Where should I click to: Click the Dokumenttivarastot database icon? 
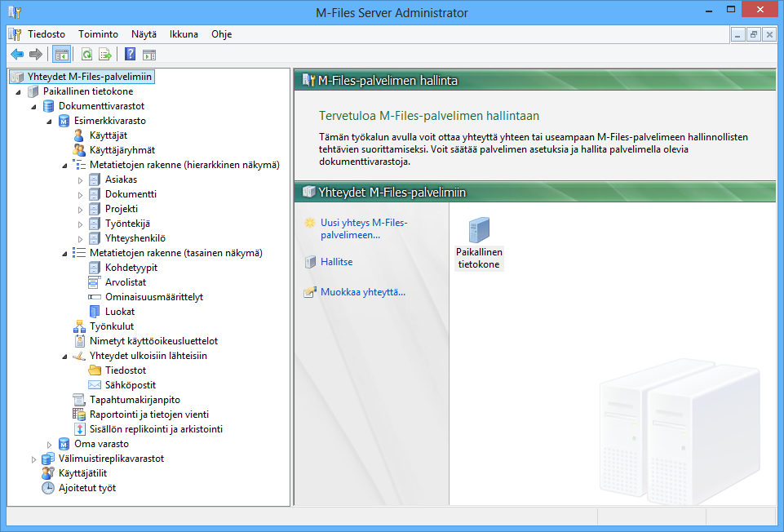pos(48,106)
